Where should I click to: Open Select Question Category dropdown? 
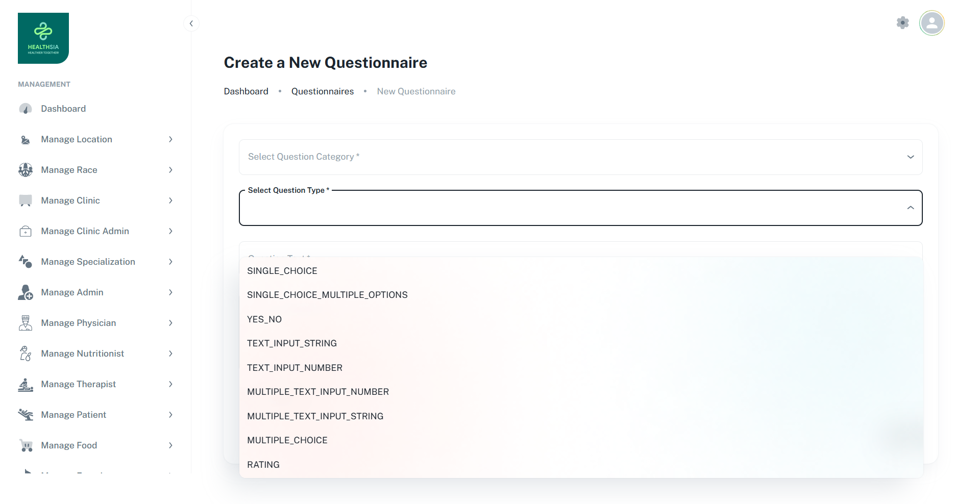[580, 157]
